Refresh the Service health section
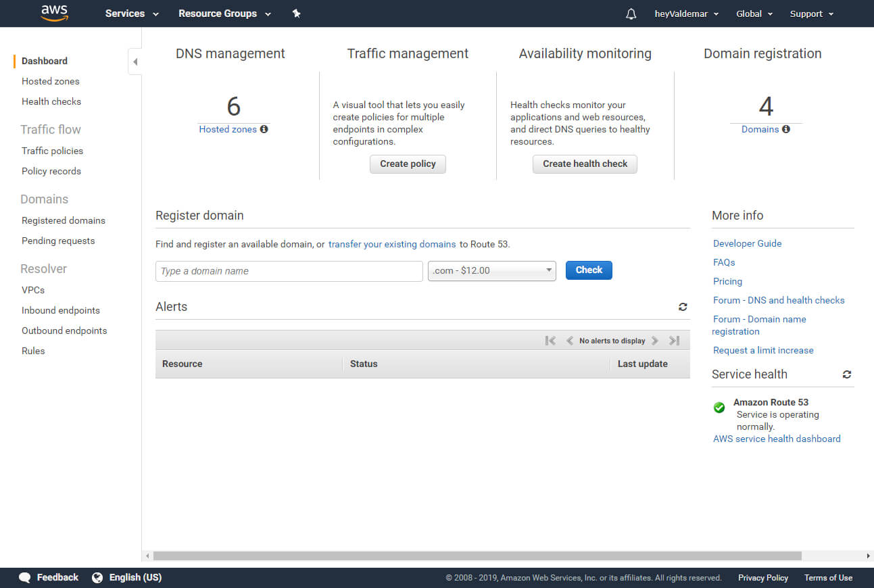874x588 pixels. [847, 374]
